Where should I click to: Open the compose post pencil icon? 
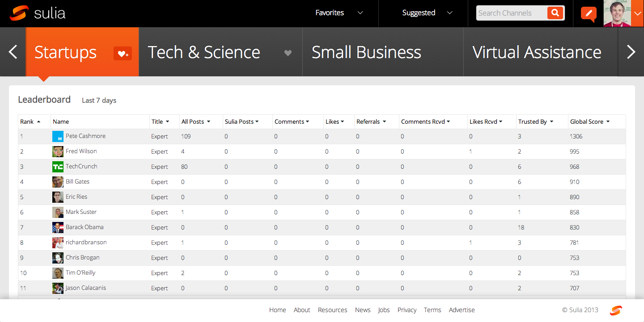[x=589, y=14]
